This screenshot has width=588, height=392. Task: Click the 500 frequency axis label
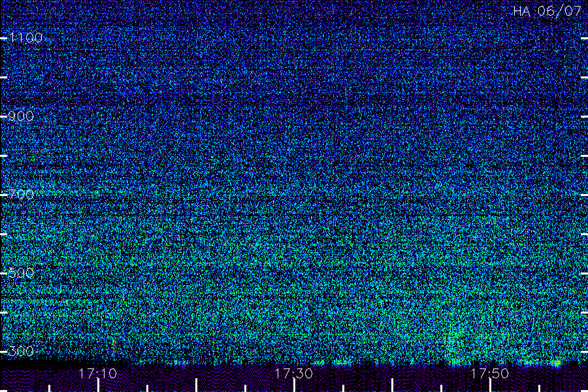(x=21, y=273)
